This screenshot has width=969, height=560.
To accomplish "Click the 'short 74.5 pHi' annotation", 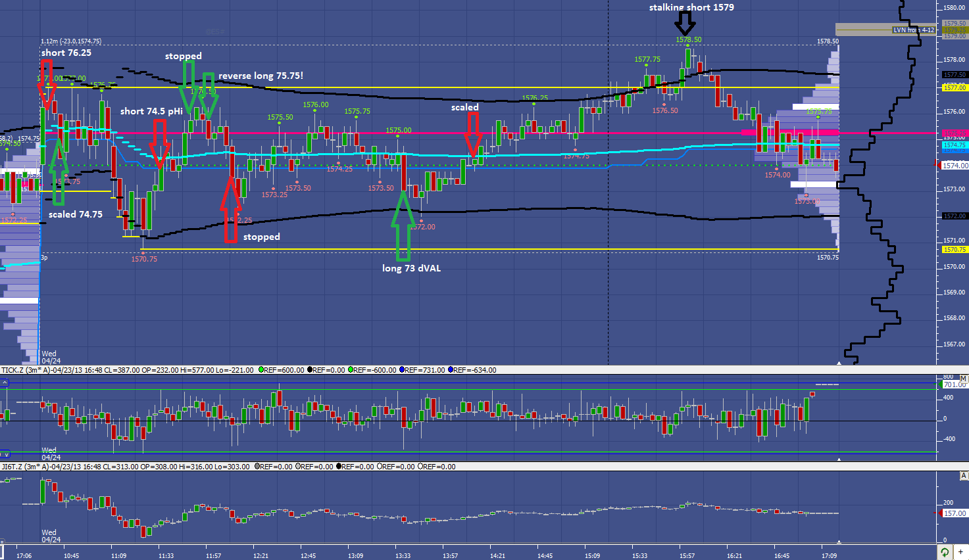I will [x=151, y=111].
